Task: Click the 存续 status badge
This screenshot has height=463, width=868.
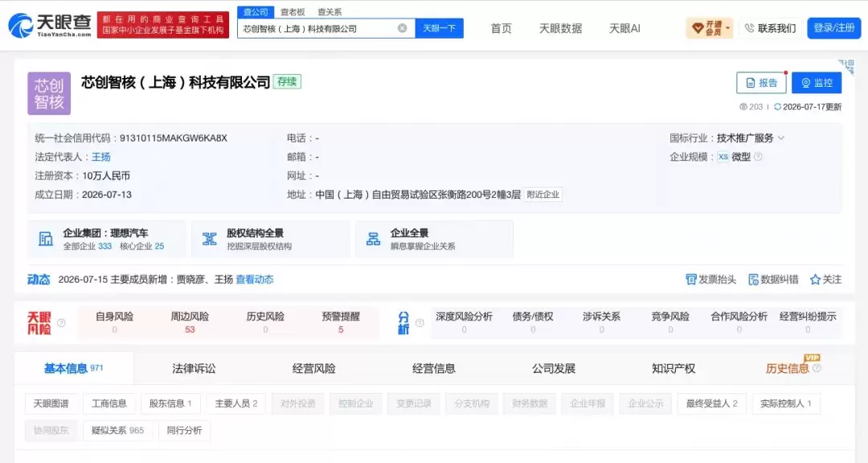Action: pyautogui.click(x=287, y=82)
